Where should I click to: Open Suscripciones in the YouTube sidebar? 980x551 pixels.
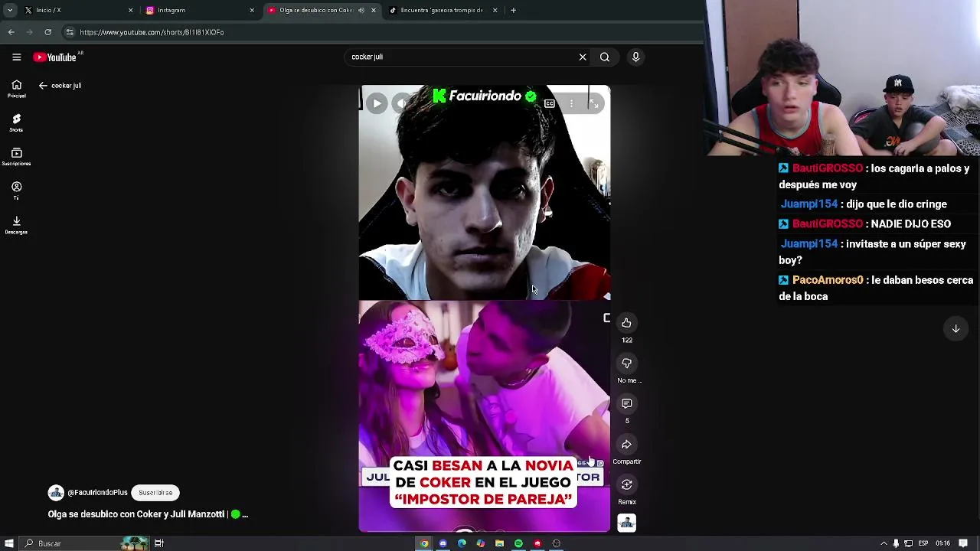[16, 156]
